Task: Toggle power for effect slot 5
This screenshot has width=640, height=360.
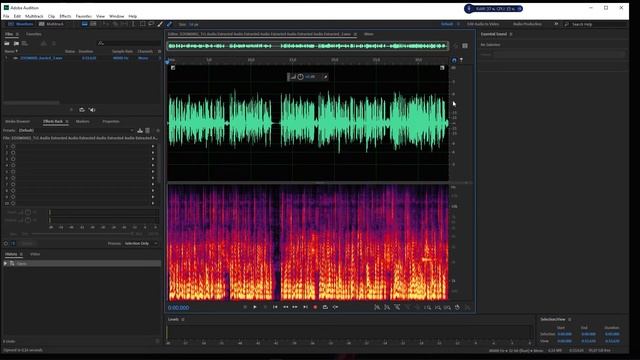Action: pos(13,171)
